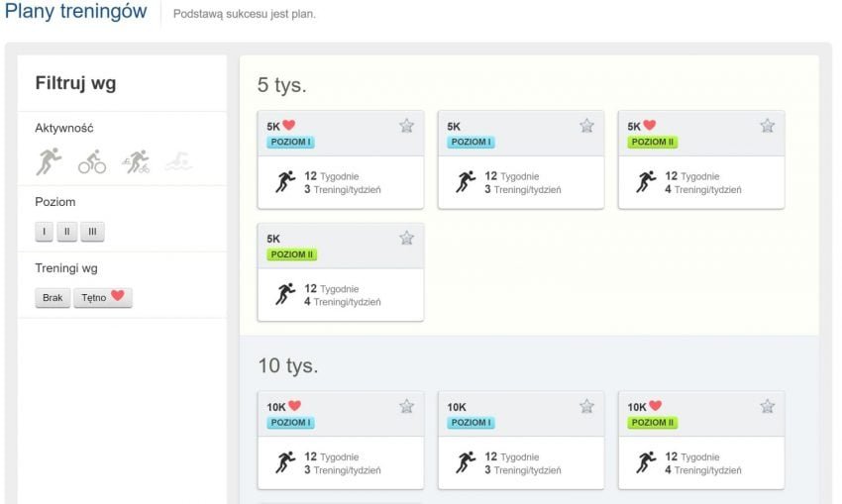
Task: Favorite the 10K Poziom II plan
Action: (x=767, y=406)
